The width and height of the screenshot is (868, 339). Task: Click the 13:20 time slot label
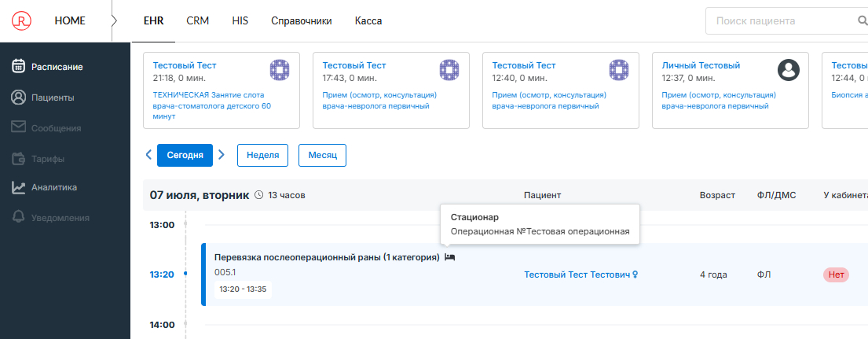coord(162,275)
